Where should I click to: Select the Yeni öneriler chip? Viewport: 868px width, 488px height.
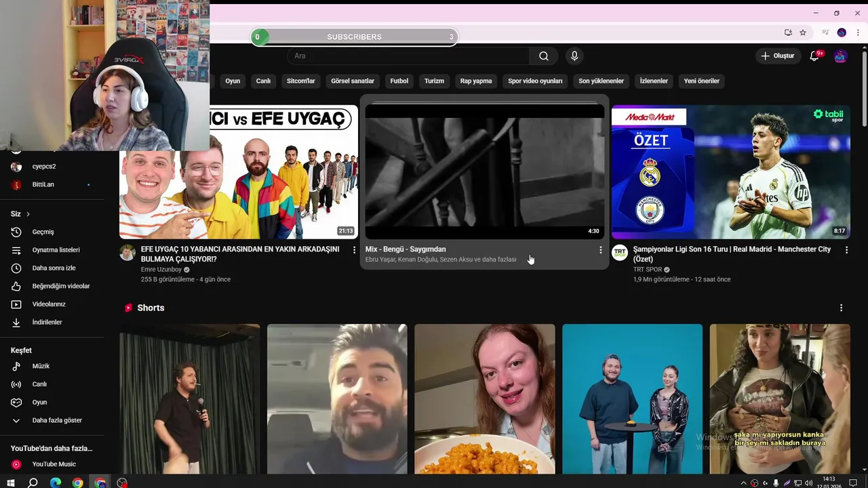coord(702,81)
